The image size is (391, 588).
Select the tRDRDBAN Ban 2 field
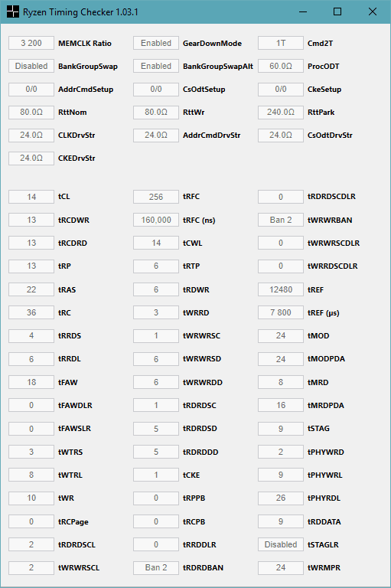[156, 568]
